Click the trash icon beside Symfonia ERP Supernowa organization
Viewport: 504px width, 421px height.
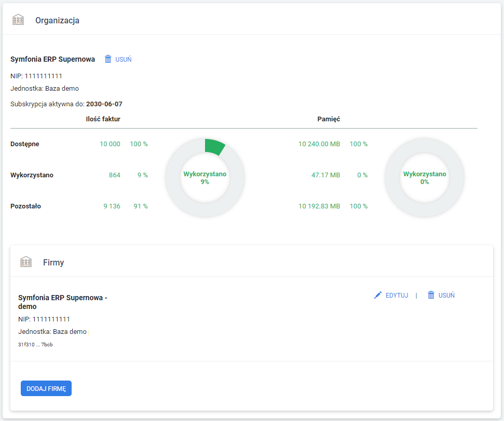[108, 59]
